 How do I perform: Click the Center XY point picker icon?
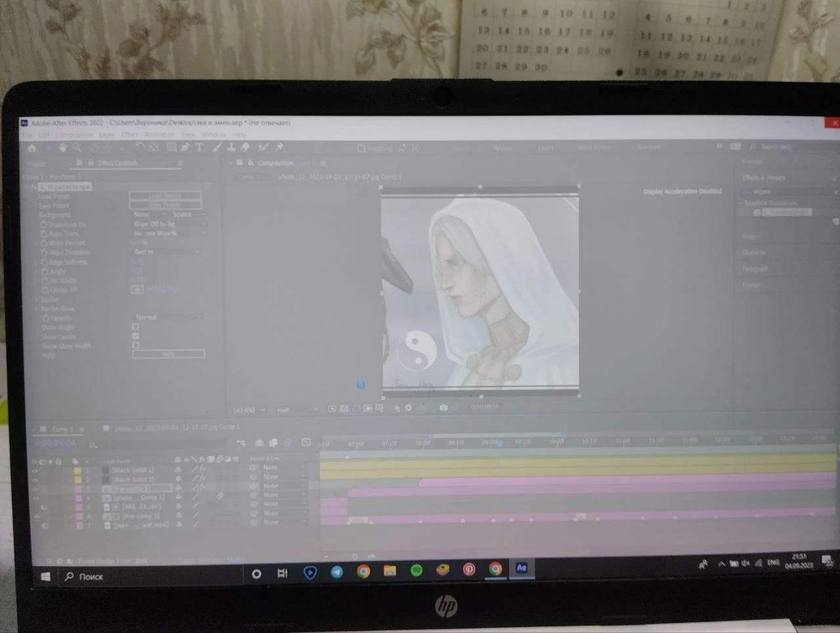(138, 289)
